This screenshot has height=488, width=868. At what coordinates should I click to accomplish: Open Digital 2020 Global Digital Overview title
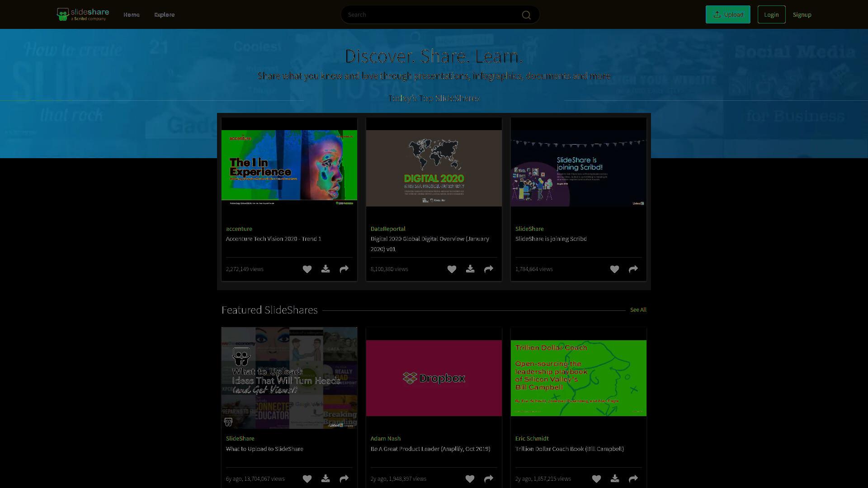(x=430, y=244)
